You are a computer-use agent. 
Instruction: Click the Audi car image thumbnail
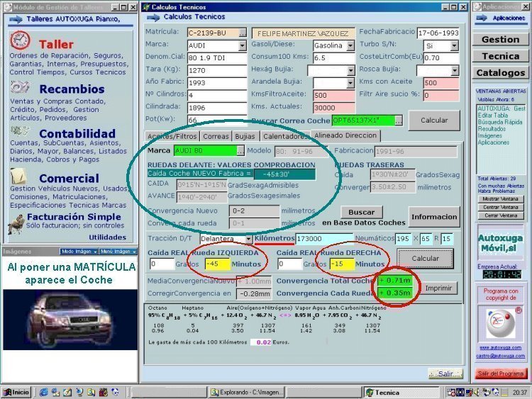pos(70,320)
